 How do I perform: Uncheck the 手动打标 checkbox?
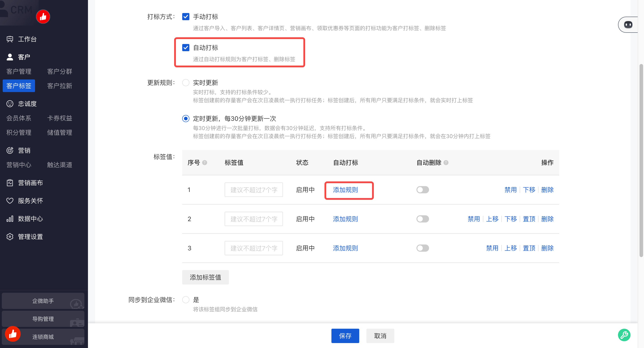186,17
